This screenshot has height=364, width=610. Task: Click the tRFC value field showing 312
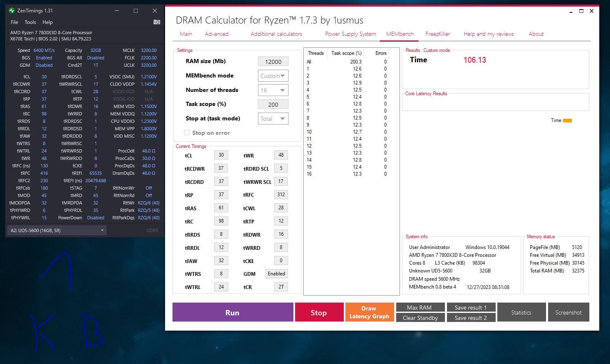click(x=281, y=195)
